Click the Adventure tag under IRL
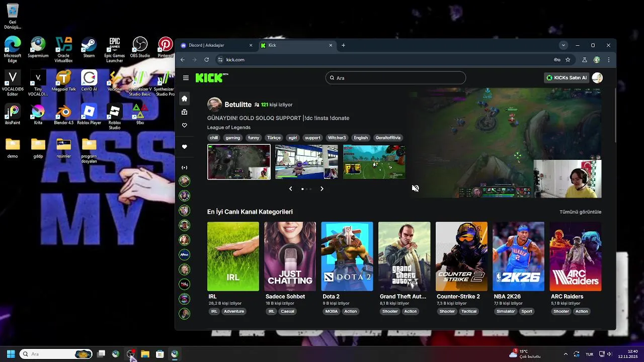 coord(234,311)
